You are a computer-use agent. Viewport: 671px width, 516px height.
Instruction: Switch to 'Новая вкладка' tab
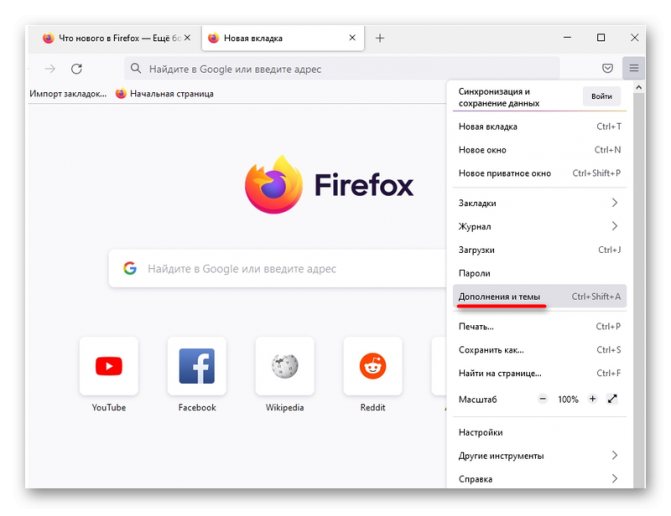[282, 38]
